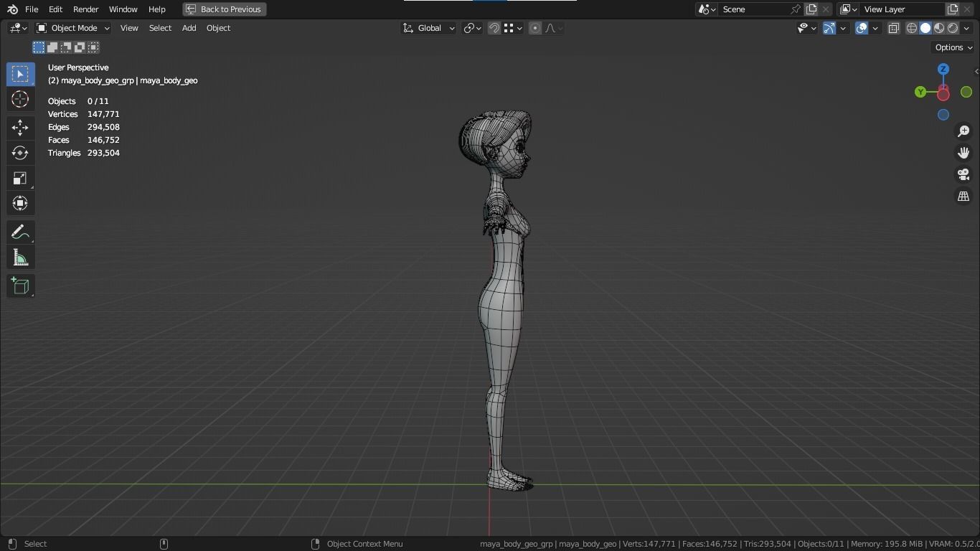Open the File menu
Image resolution: width=980 pixels, height=551 pixels.
[32, 9]
